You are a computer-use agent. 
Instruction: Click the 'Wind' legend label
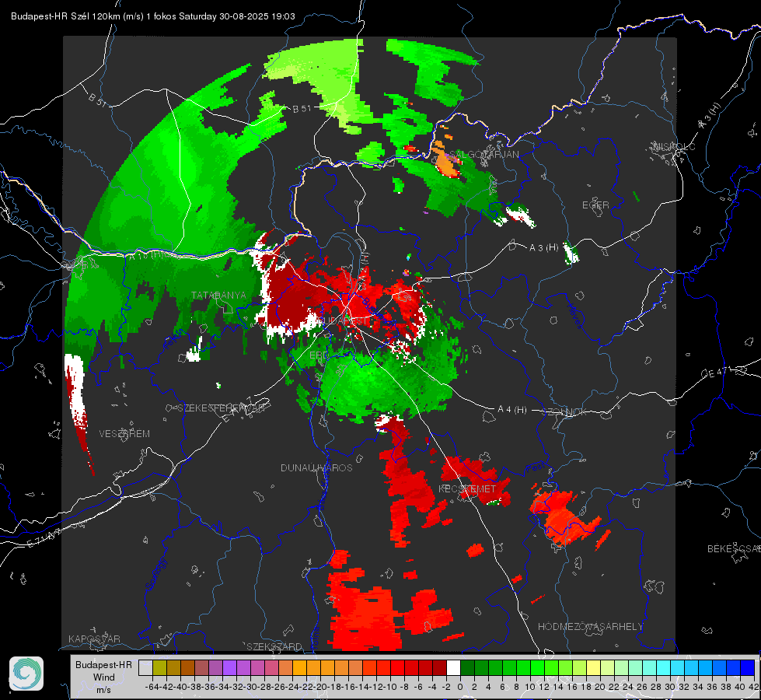104,677
